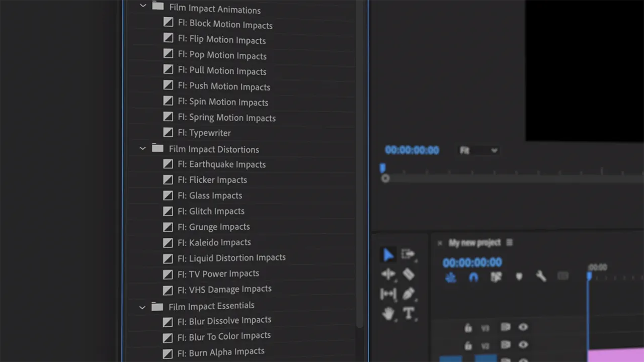Click the Film Impact Animations folder icon

tap(158, 6)
